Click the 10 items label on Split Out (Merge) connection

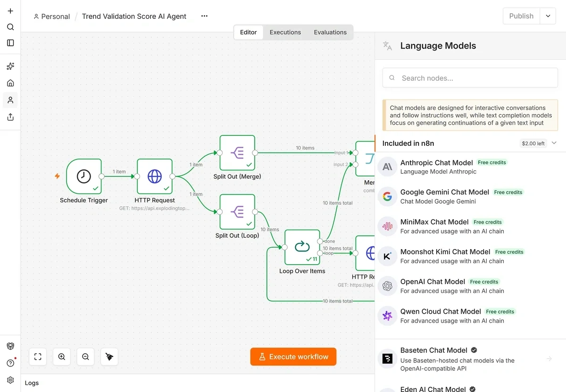click(305, 148)
